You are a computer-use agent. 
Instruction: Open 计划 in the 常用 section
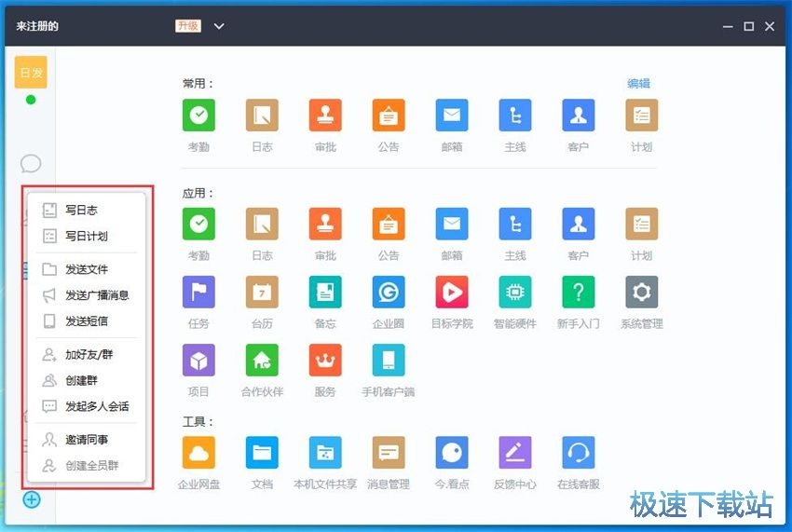click(641, 116)
